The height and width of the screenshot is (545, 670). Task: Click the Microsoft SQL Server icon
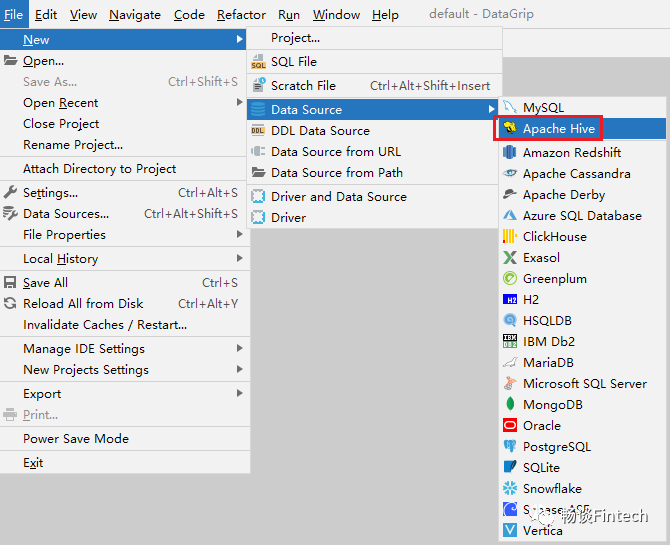509,383
